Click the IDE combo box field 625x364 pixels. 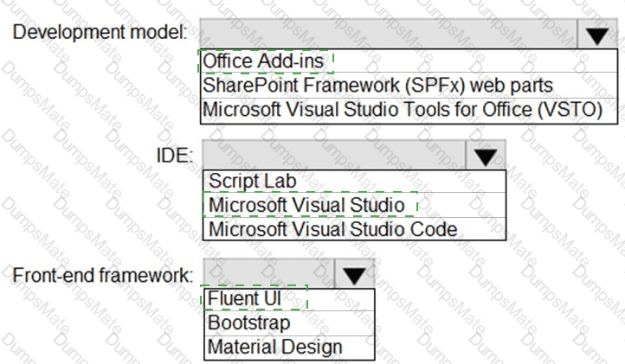tap(334, 156)
